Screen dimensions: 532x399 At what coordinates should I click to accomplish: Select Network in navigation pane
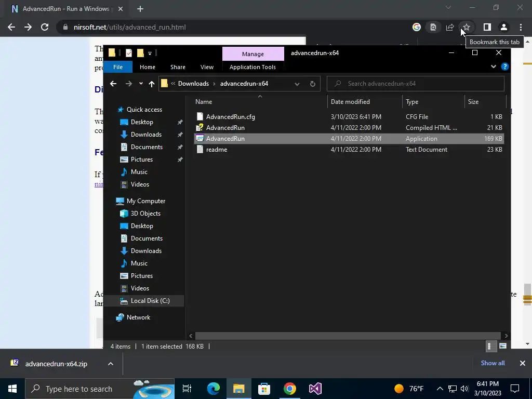tap(138, 317)
